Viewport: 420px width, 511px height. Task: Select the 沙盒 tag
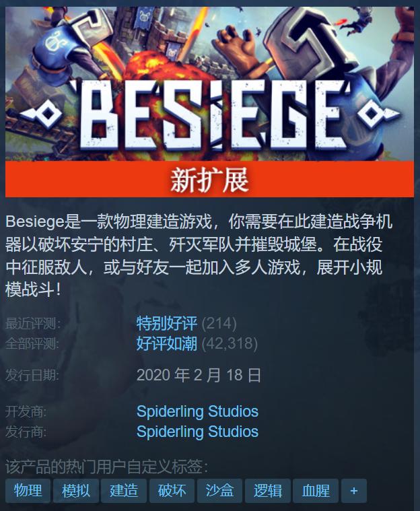[219, 491]
